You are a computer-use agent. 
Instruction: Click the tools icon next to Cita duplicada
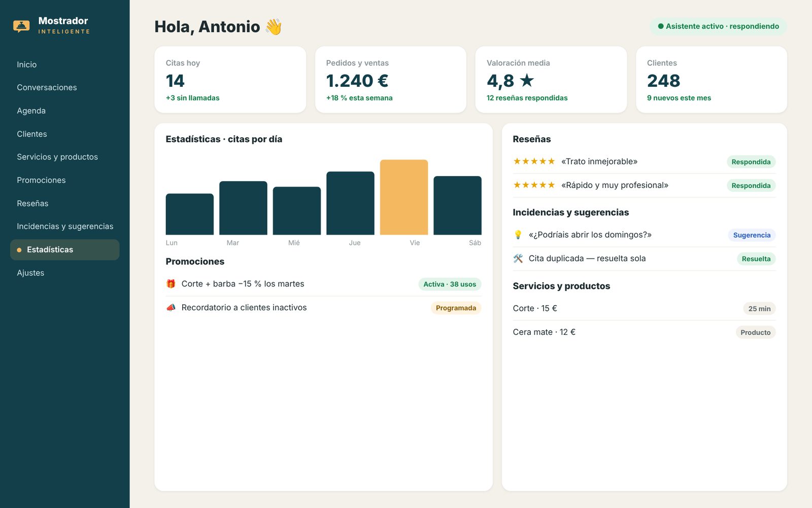coord(518,259)
